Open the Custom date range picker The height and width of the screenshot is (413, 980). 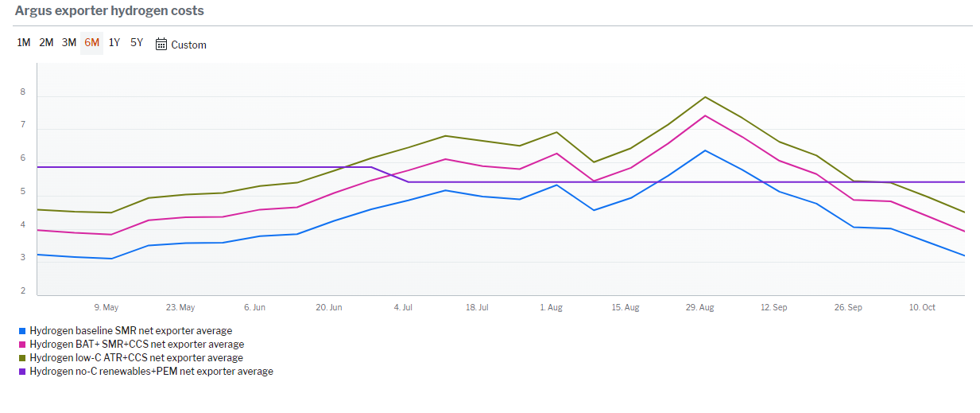coord(188,45)
